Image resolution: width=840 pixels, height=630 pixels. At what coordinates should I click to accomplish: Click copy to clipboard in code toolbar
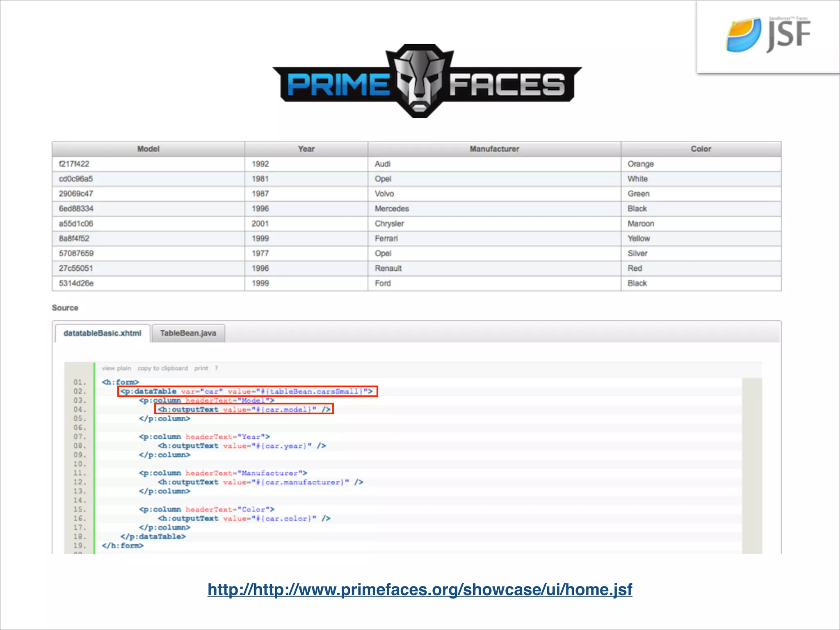coord(162,368)
